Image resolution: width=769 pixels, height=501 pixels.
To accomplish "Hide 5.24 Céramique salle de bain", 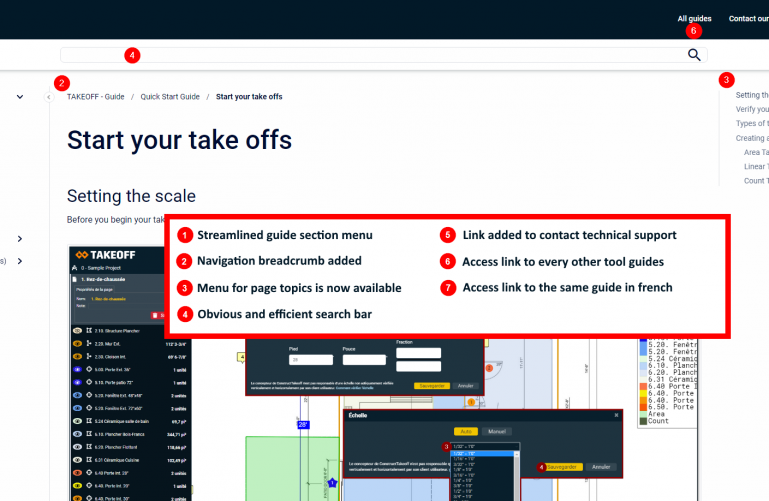I will click(77, 421).
